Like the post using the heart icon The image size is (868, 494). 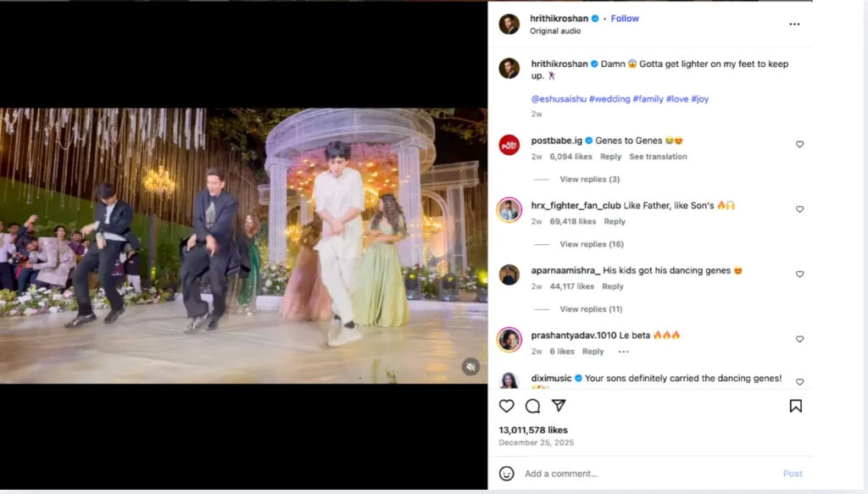[506, 406]
